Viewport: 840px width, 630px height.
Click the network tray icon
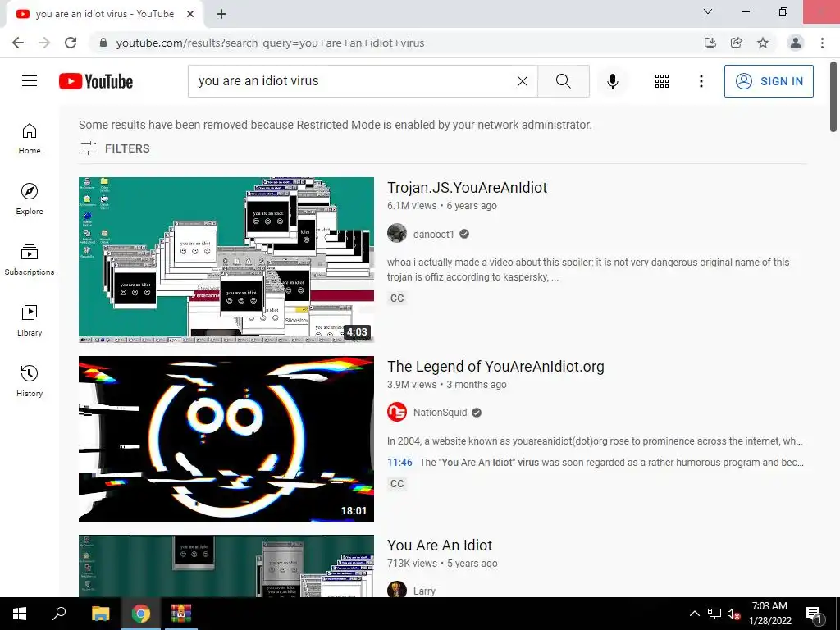point(714,614)
